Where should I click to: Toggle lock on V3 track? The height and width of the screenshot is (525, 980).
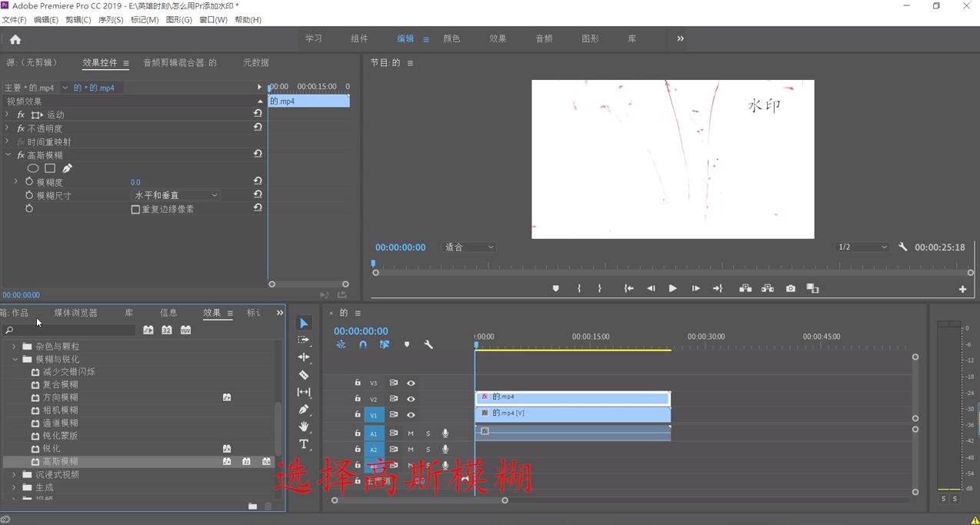tap(358, 383)
